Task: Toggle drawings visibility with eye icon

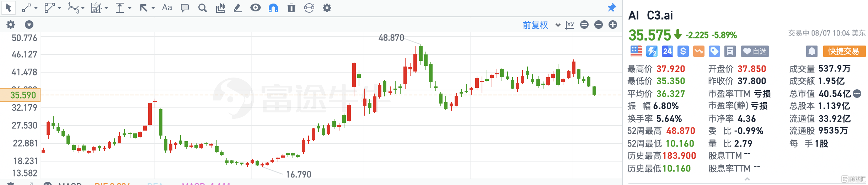Action: (256, 8)
